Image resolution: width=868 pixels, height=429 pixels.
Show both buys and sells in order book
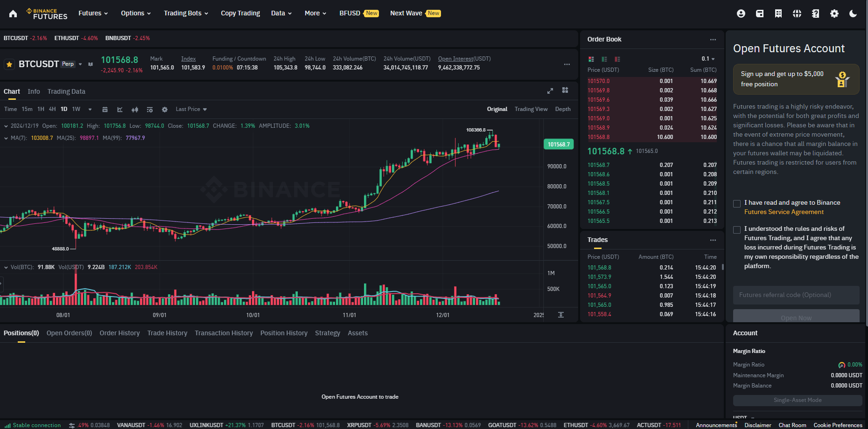pyautogui.click(x=591, y=59)
